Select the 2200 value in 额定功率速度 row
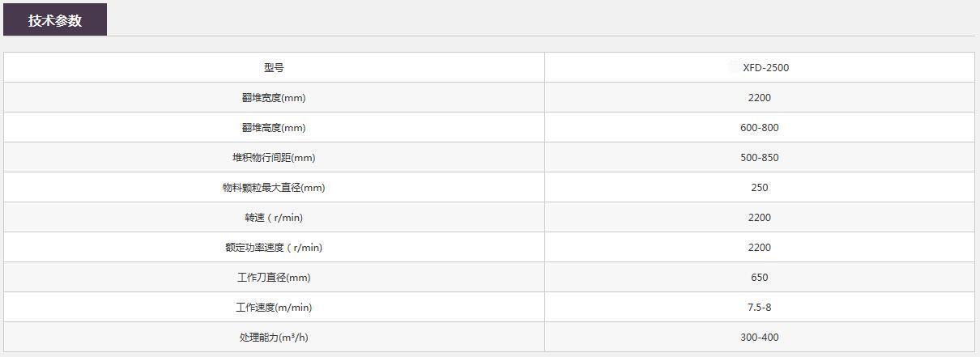This screenshot has width=980, height=357. click(759, 248)
